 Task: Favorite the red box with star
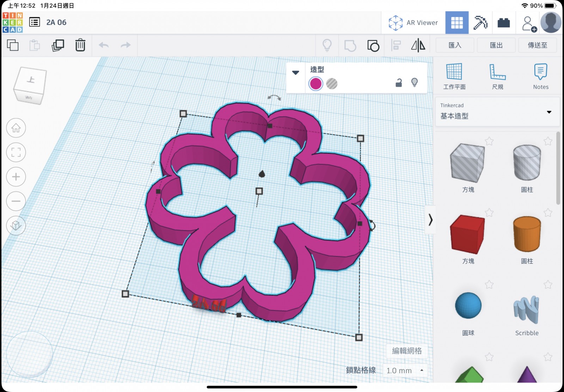pos(489,213)
